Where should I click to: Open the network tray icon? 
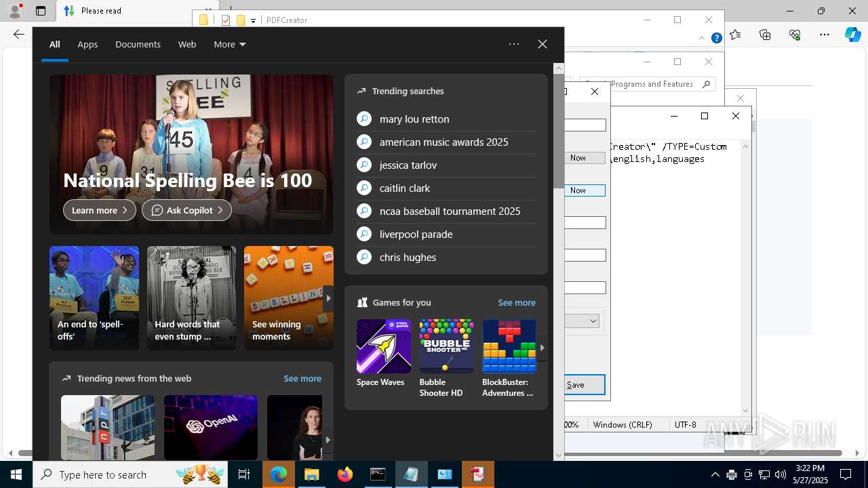point(764,475)
